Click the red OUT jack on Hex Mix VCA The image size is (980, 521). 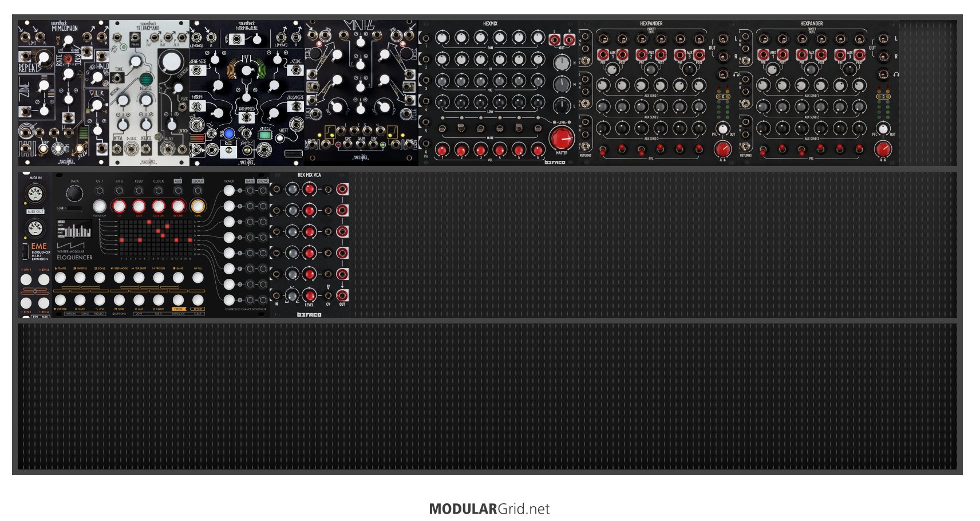(342, 295)
